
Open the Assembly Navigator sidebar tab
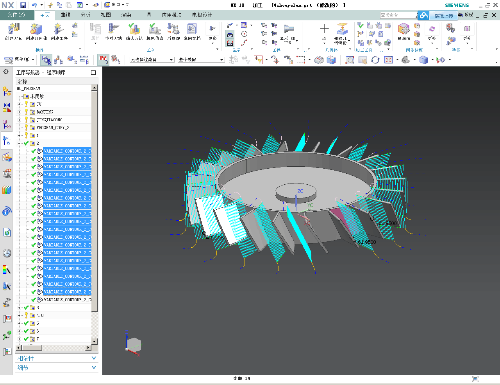[7, 91]
